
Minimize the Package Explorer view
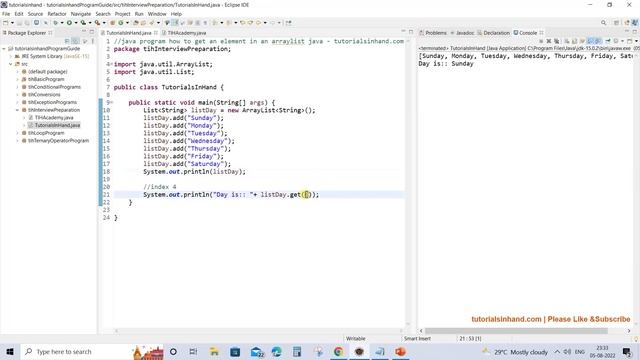pos(84,32)
